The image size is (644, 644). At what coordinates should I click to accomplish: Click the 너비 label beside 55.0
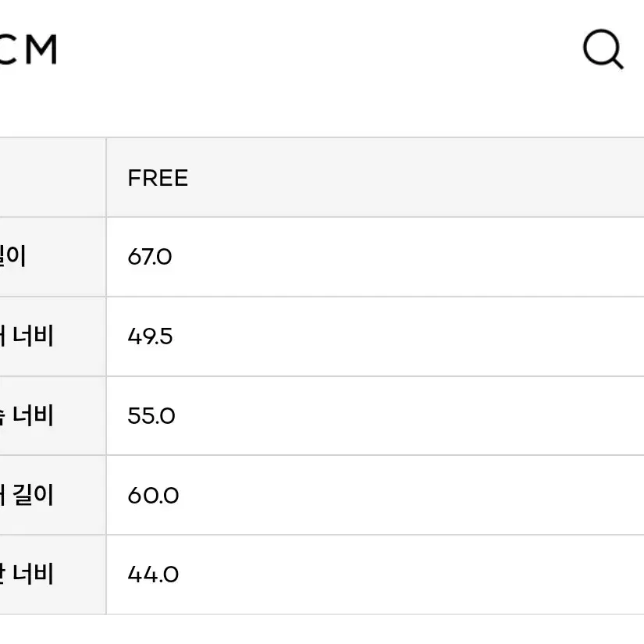coord(33,415)
